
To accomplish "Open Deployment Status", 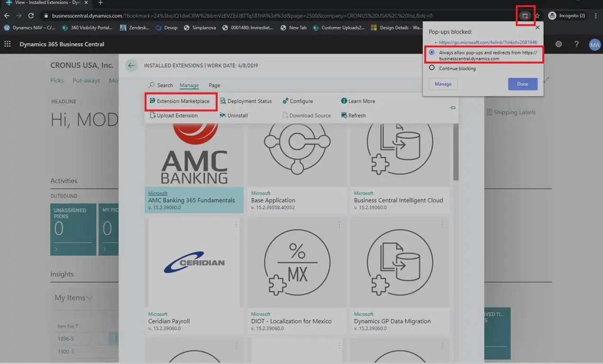I will click(x=246, y=101).
